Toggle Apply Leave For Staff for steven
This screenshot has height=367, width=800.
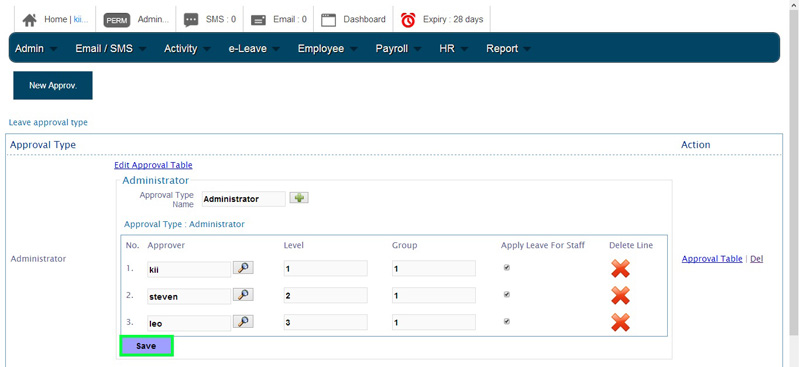pyautogui.click(x=507, y=295)
